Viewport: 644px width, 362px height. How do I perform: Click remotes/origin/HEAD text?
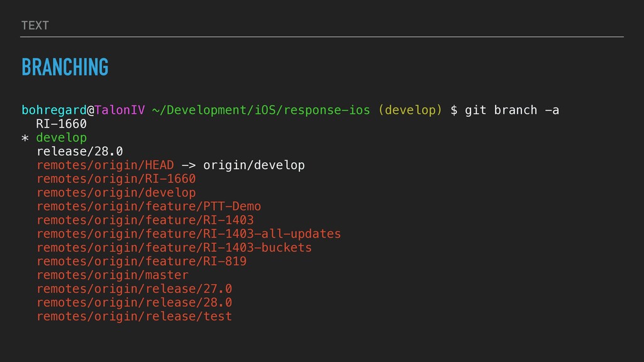[x=105, y=165]
